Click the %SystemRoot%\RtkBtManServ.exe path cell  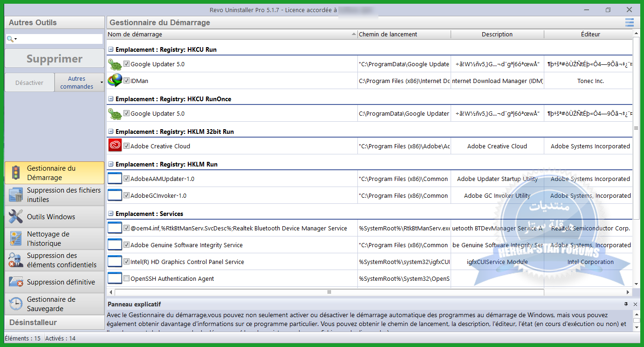[x=404, y=229]
